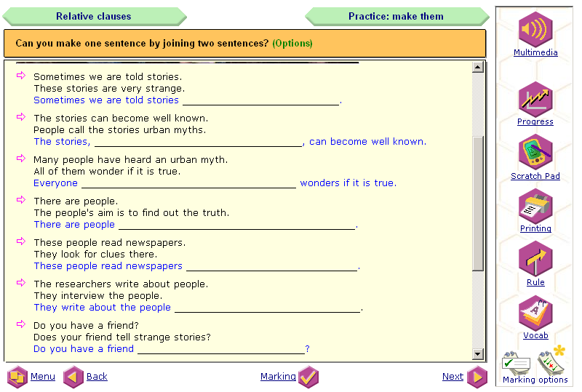Click the Progress link label
Screen dimensions: 582x392
click(x=535, y=121)
